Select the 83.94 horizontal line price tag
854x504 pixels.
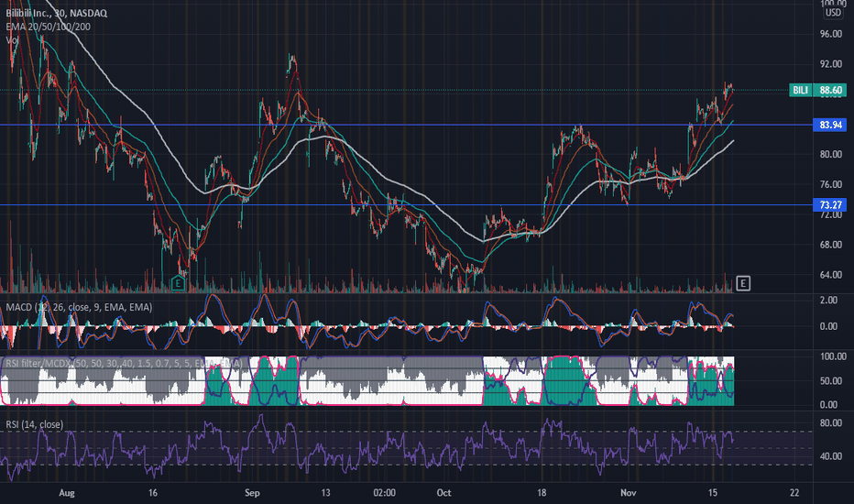[830, 125]
